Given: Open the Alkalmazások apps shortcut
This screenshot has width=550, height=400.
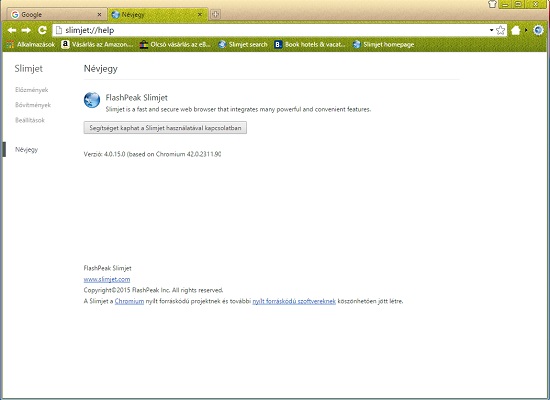Looking at the screenshot, I should (x=31, y=45).
